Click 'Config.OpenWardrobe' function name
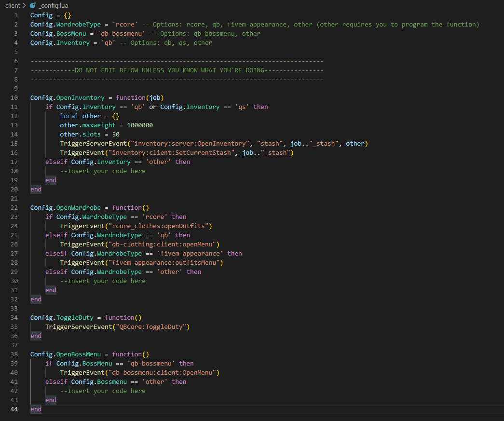The height and width of the screenshot is (421, 504). 65,208
